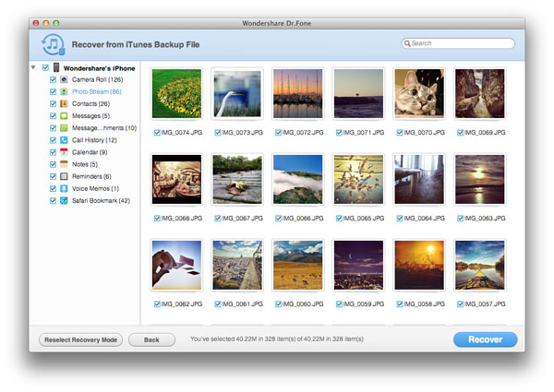Toggle the Reminders category checkbox
Viewport: 554px width, 392px height.
[53, 176]
